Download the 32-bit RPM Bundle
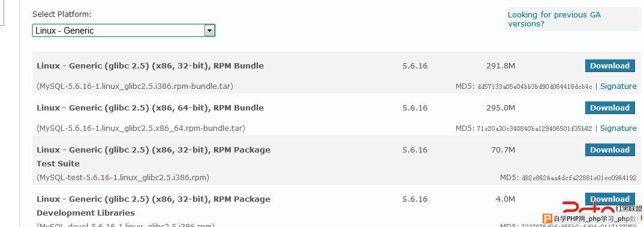 (610, 66)
